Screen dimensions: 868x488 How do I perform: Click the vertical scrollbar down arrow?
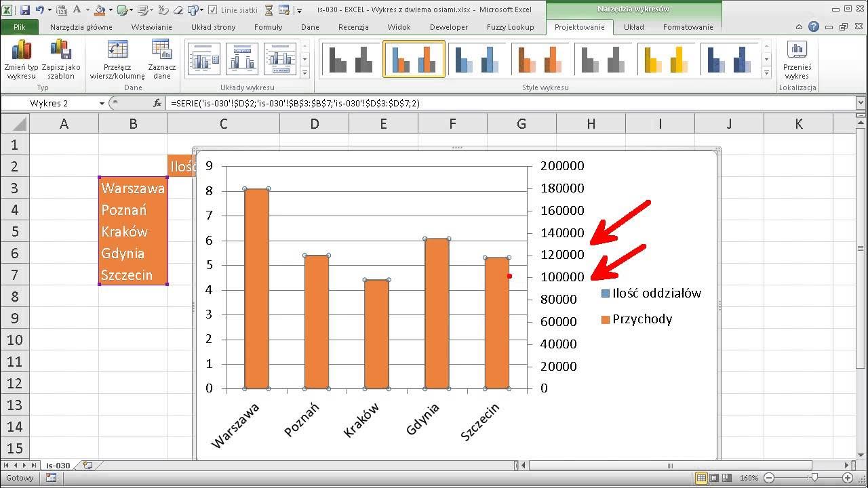861,454
